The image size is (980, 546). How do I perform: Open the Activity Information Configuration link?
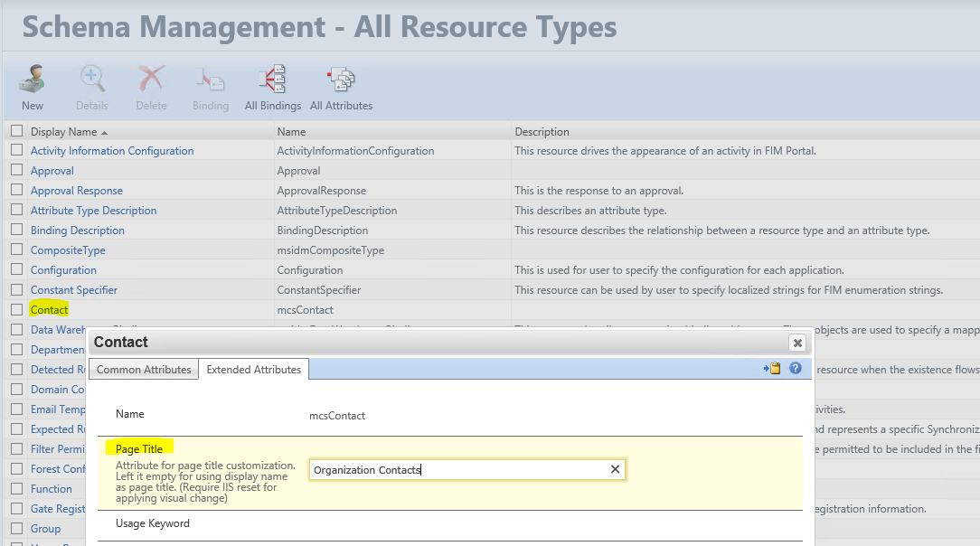coord(112,151)
